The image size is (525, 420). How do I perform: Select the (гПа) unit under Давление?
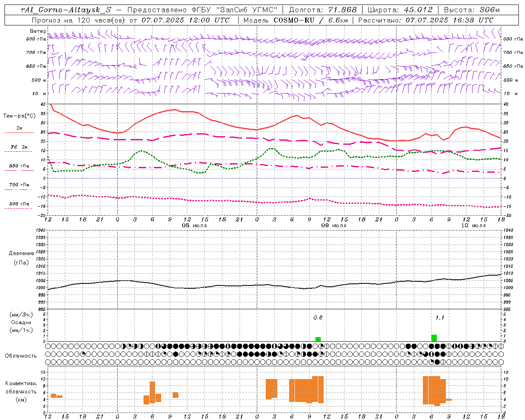click(21, 262)
